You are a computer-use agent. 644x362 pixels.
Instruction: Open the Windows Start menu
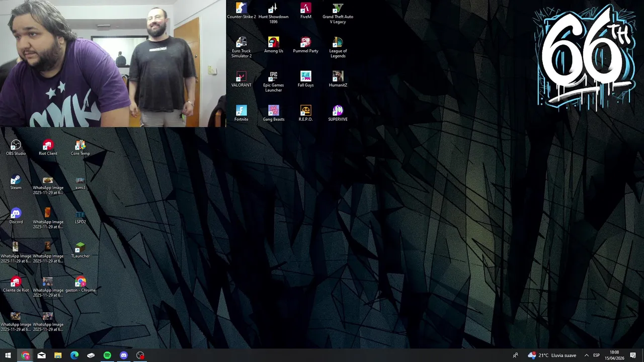pos(8,355)
